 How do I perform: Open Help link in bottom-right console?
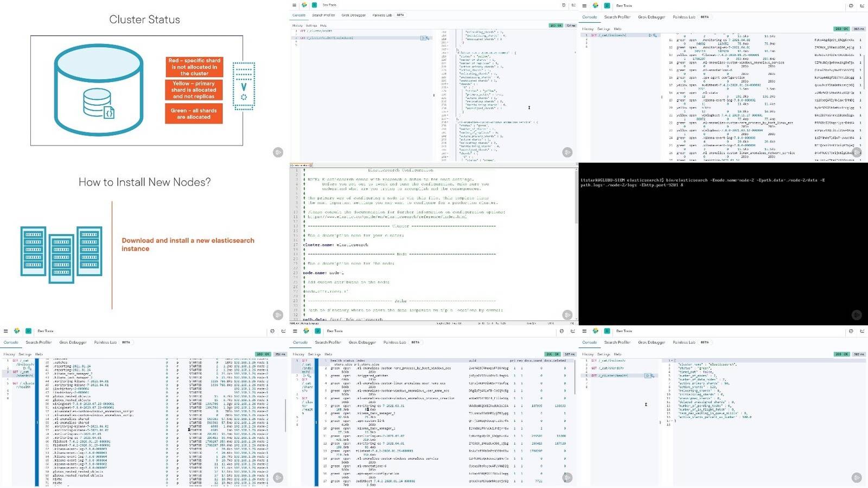[x=617, y=354]
